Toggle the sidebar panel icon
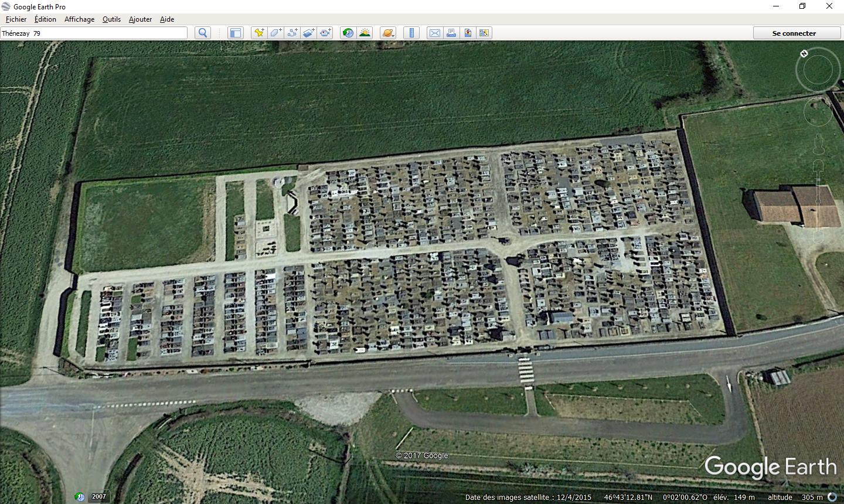 236,33
